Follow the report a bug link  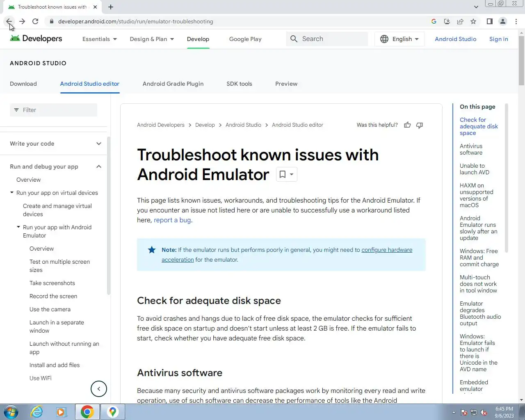coord(172,220)
